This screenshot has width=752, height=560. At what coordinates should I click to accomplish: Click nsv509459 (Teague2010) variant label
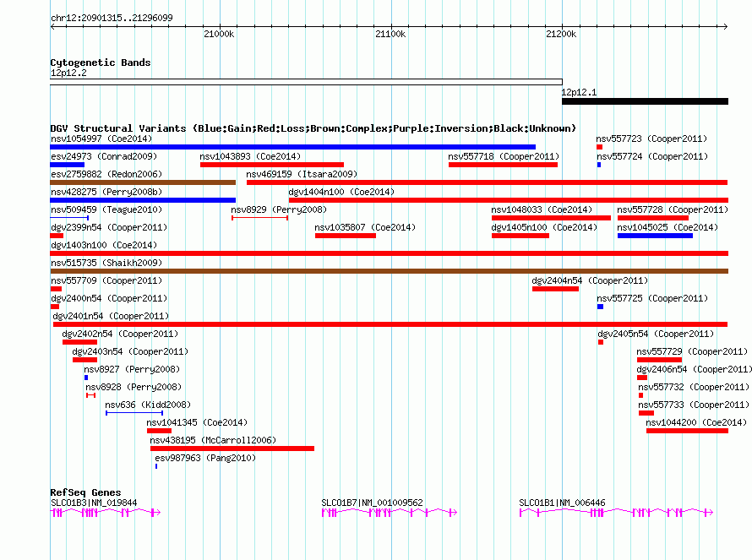coord(106,209)
